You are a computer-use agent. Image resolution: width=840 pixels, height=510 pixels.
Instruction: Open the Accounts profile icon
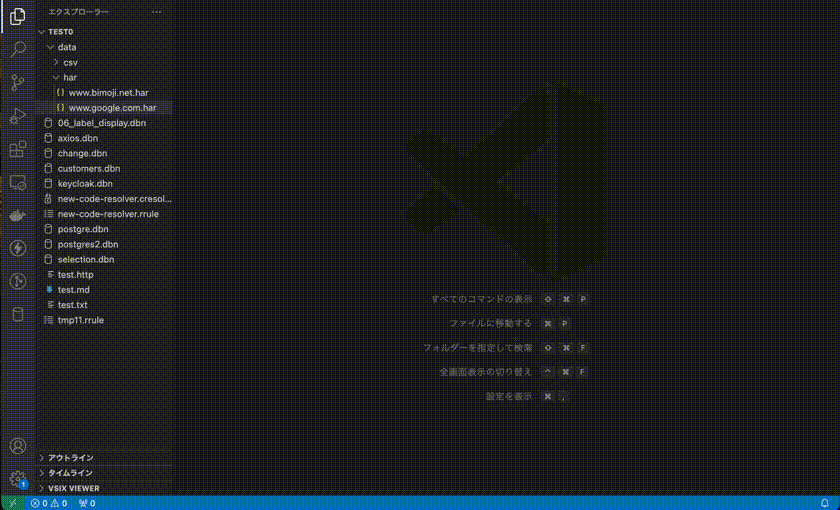(x=18, y=446)
